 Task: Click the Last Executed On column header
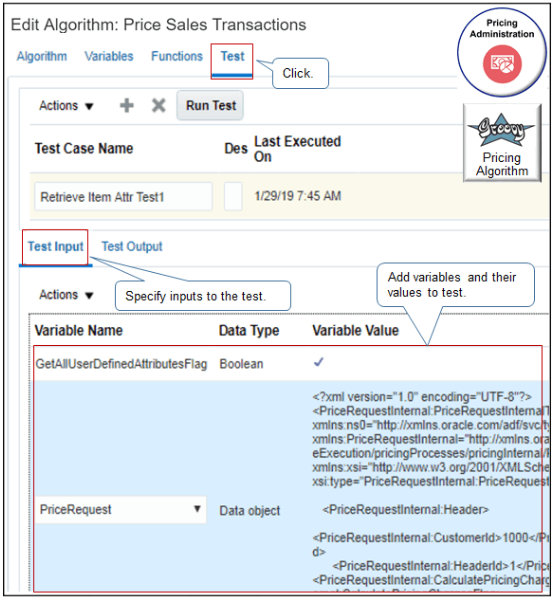(x=298, y=149)
